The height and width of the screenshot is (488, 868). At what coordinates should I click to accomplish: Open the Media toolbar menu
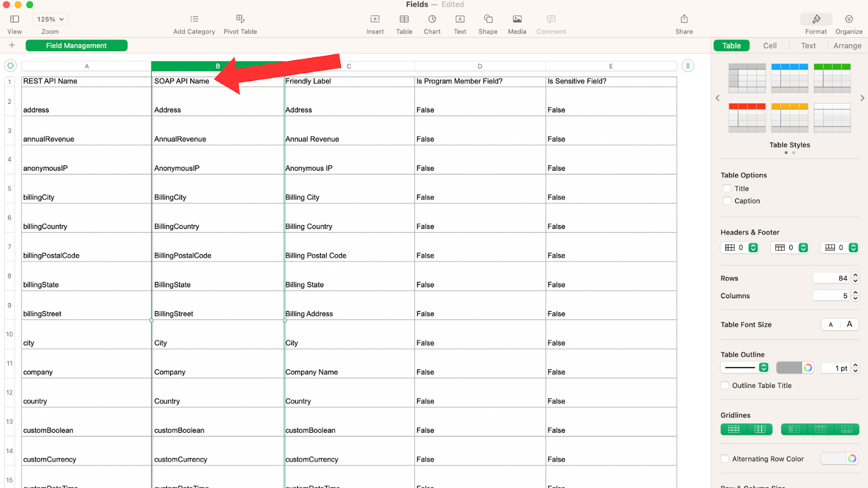click(517, 20)
